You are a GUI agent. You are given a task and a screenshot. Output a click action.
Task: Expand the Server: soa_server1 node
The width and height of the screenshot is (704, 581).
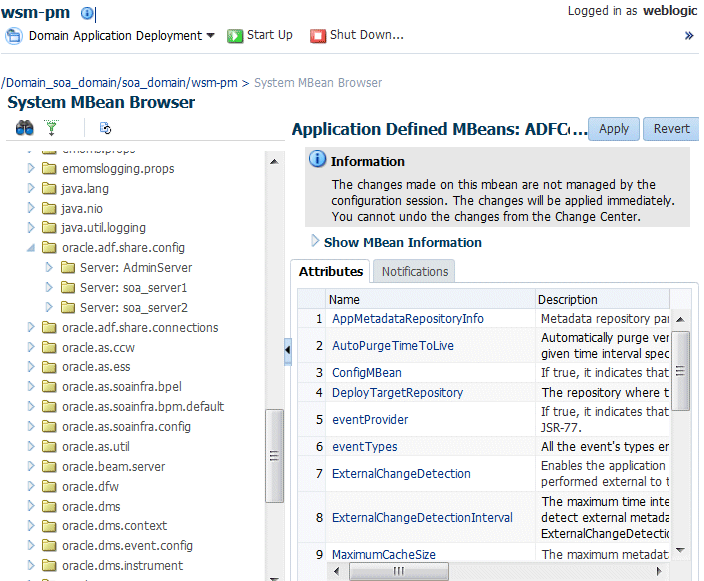coord(49,287)
